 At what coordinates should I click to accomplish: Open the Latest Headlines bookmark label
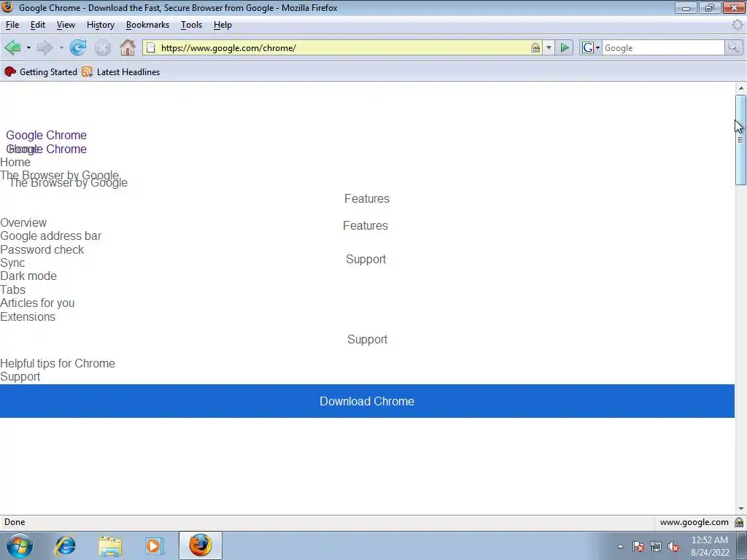pyautogui.click(x=128, y=72)
